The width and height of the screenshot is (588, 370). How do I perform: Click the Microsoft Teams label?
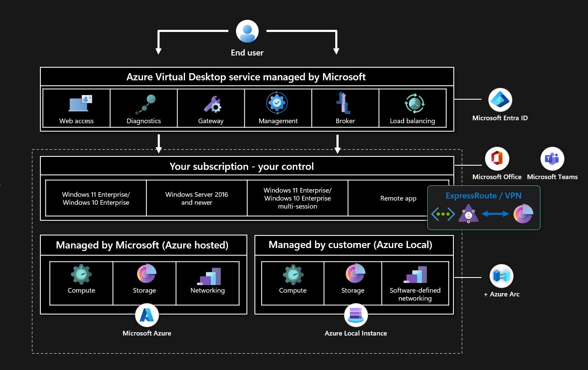click(x=552, y=177)
